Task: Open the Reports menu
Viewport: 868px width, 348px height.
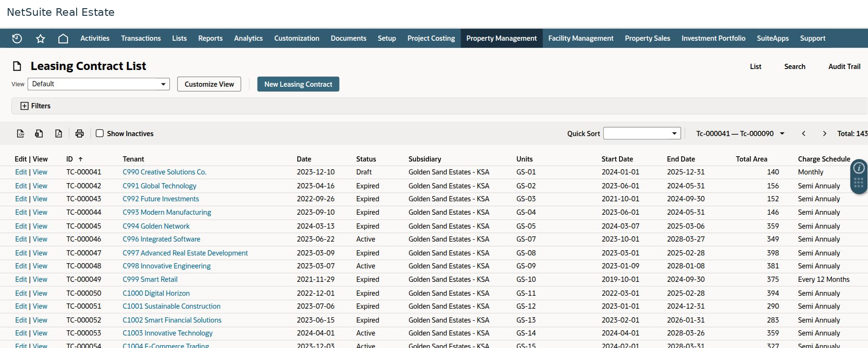Action: point(210,38)
